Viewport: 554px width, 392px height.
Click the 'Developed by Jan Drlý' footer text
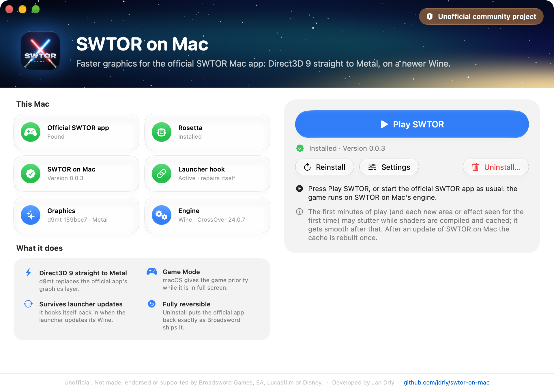[363, 382]
